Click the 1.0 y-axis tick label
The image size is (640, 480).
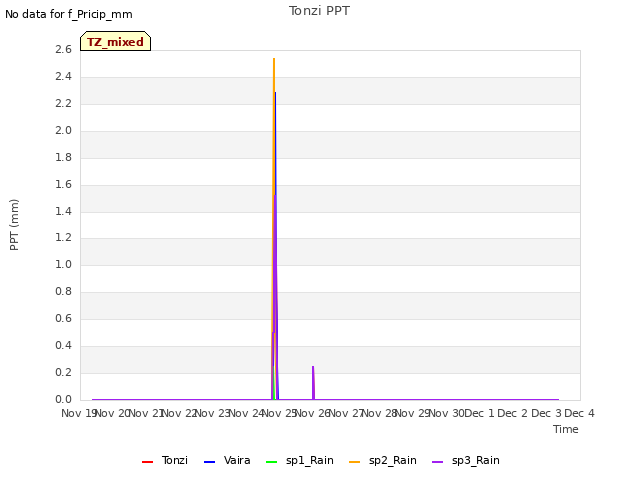point(64,265)
